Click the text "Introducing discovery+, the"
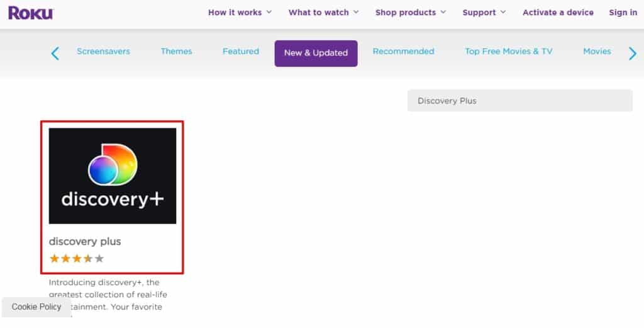644x328 pixels. click(104, 283)
